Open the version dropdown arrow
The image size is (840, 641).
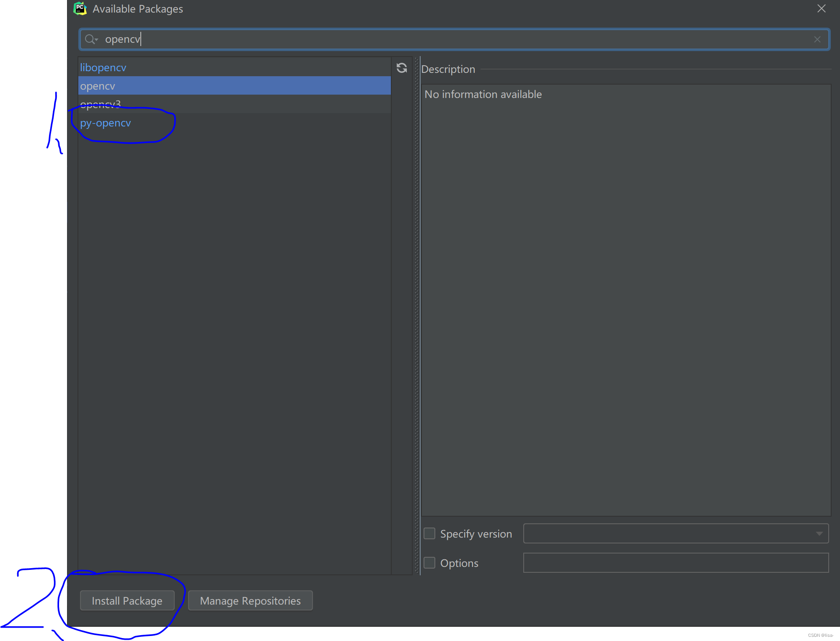(819, 533)
